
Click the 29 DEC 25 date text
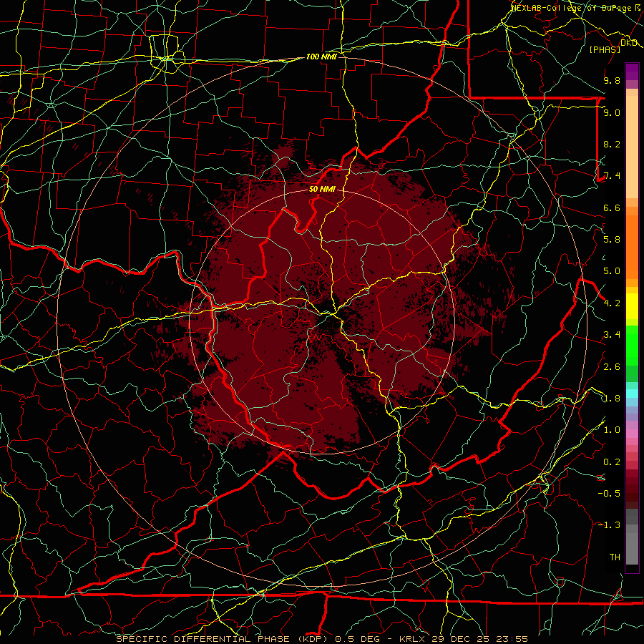point(459,639)
